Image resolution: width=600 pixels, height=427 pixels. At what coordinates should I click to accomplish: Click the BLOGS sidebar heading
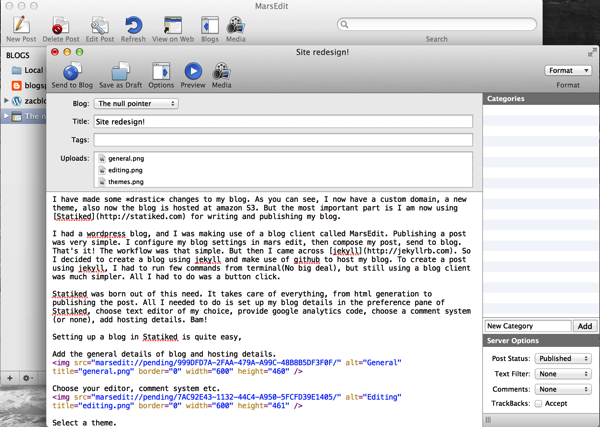point(18,55)
